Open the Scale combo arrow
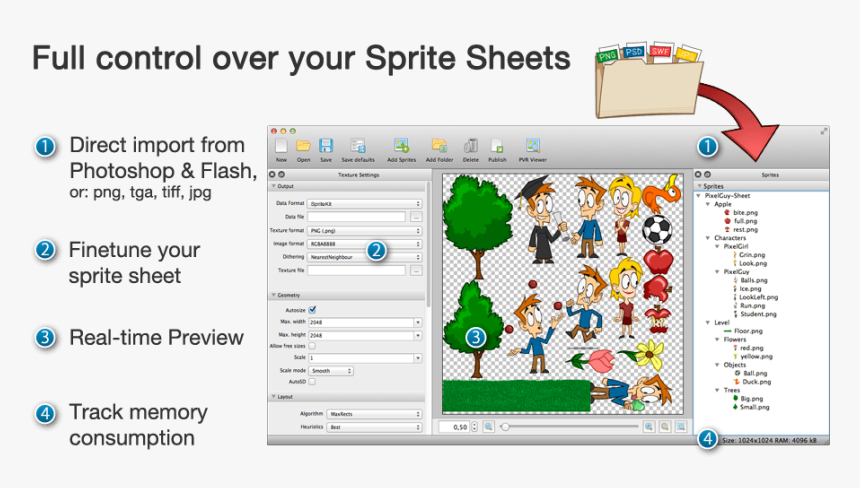860x488 pixels. [x=417, y=358]
